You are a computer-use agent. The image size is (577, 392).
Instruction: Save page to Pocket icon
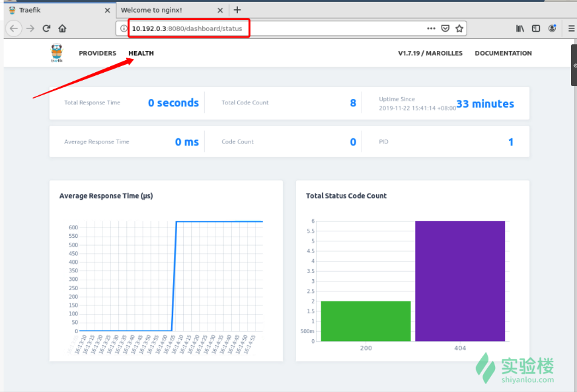click(x=445, y=28)
